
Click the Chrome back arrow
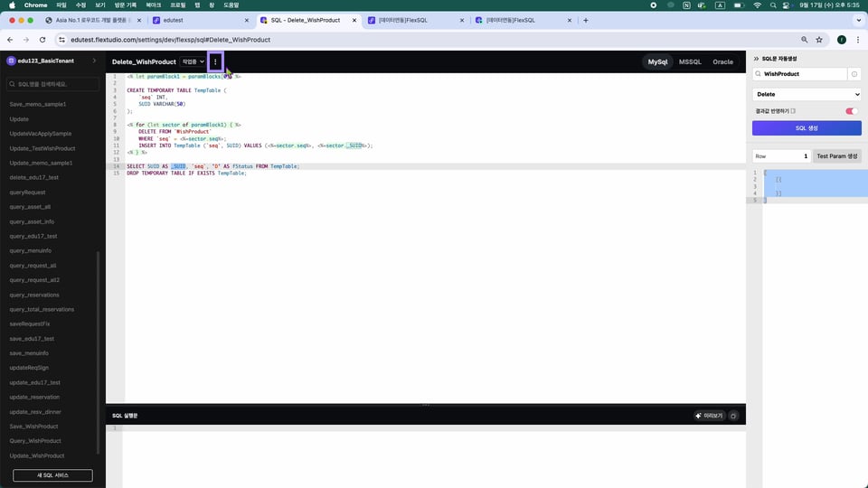point(10,39)
